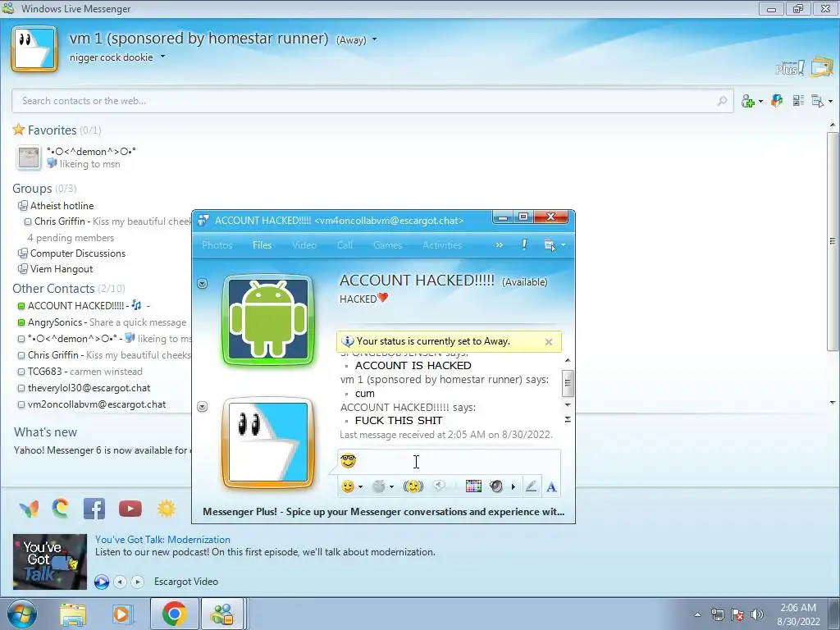Click the Windows Start orb
Screen dimensions: 840x630
pos(22,614)
